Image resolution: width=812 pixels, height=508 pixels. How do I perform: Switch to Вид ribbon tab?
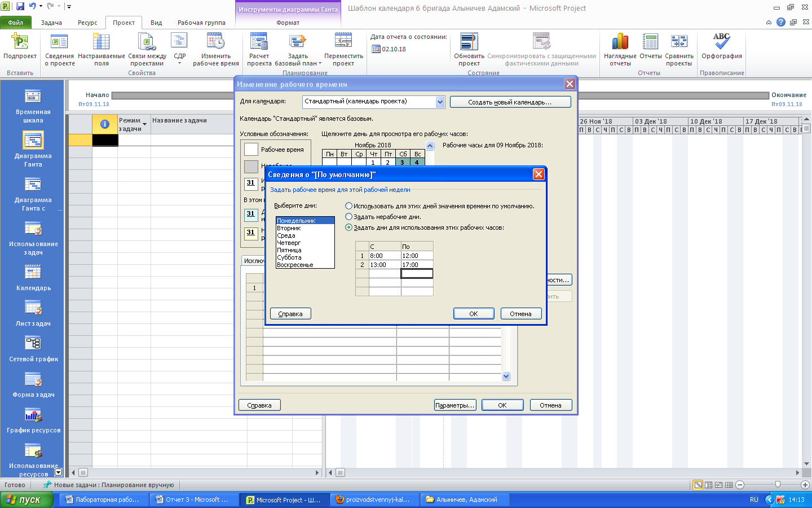pyautogui.click(x=156, y=23)
